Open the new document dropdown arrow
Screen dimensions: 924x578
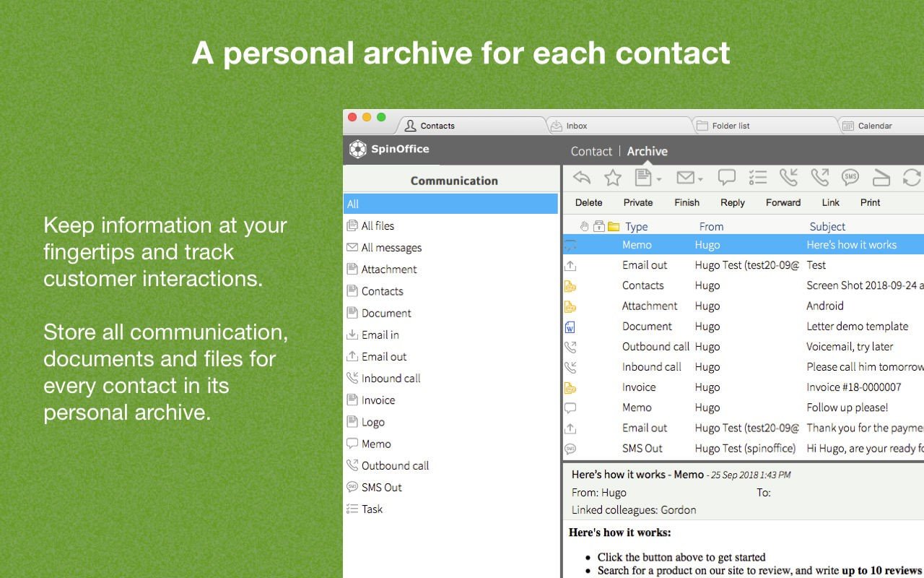point(659,179)
